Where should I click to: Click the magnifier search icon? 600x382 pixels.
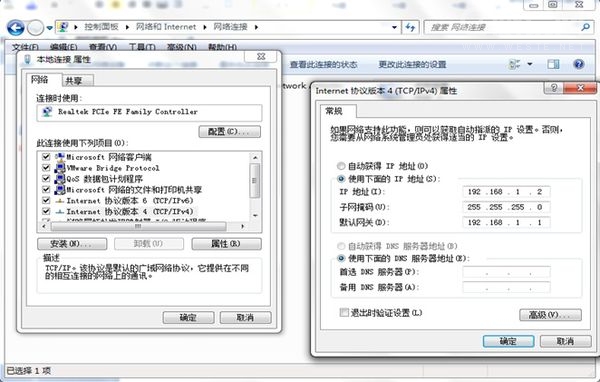(x=585, y=27)
